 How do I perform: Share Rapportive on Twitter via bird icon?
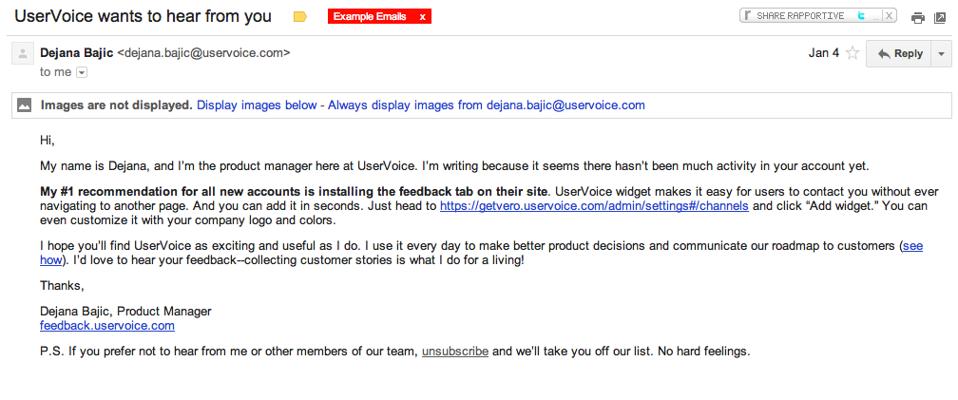pos(861,16)
